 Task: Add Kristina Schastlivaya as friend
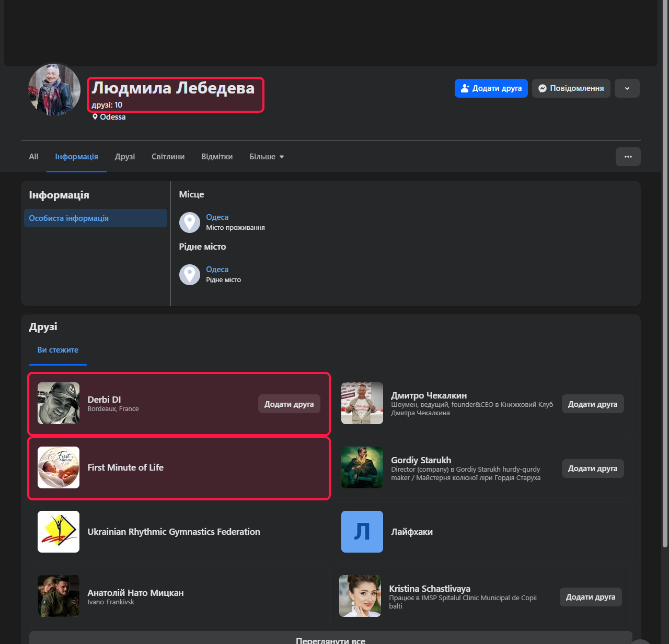coord(591,597)
